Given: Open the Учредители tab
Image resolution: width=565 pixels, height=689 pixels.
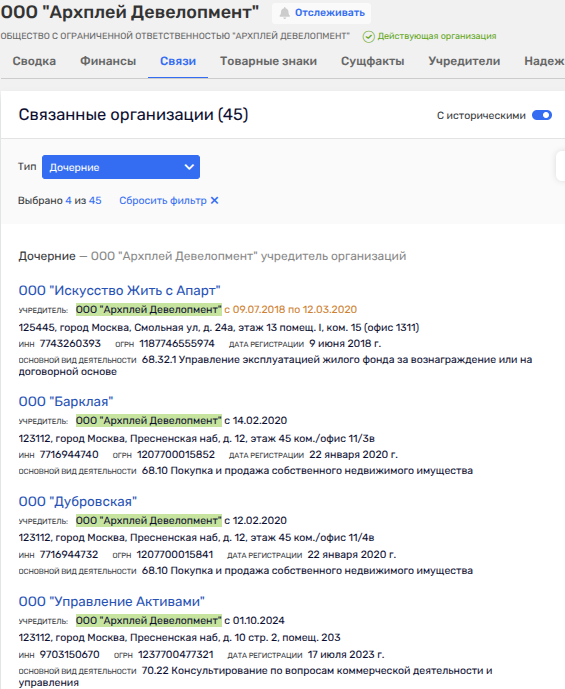Looking at the screenshot, I should tap(464, 61).
